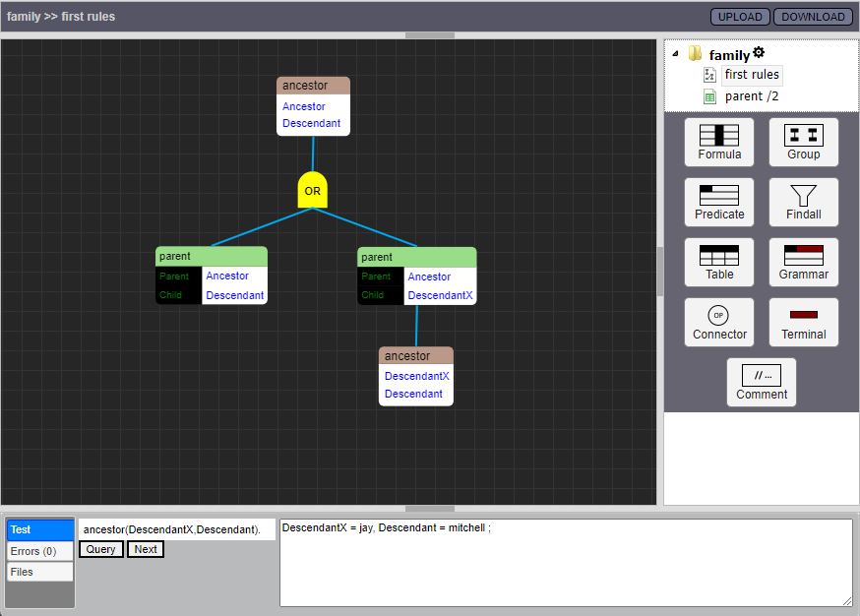
Task: Click the UPLOAD button
Action: point(740,17)
